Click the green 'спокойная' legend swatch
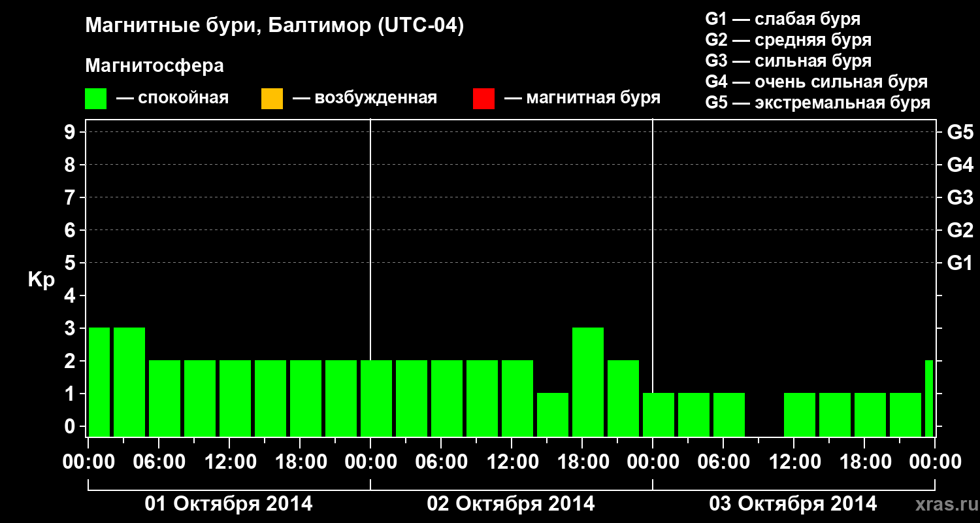Screen dimensions: 980x523 [x=96, y=99]
